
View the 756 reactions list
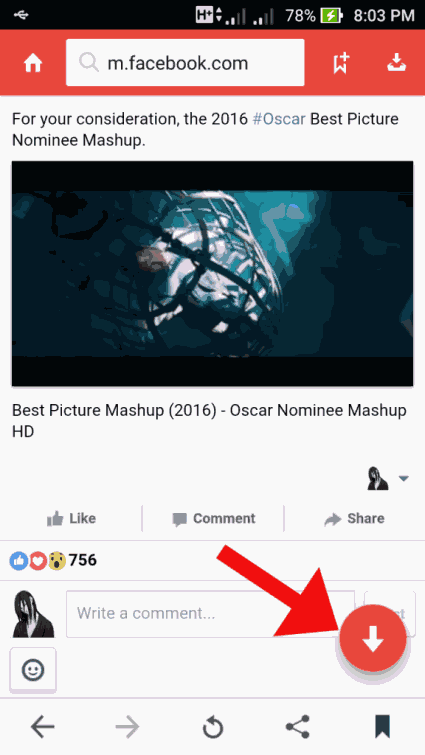[53, 560]
